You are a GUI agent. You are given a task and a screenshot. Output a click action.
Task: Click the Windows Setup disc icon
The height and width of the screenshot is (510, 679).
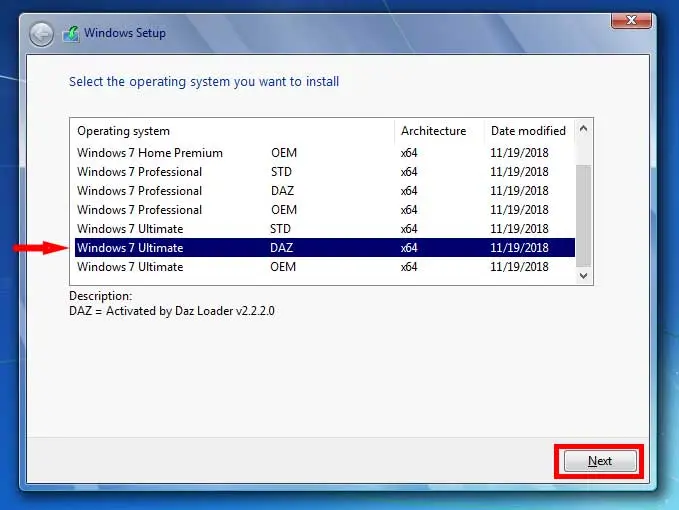coord(70,34)
